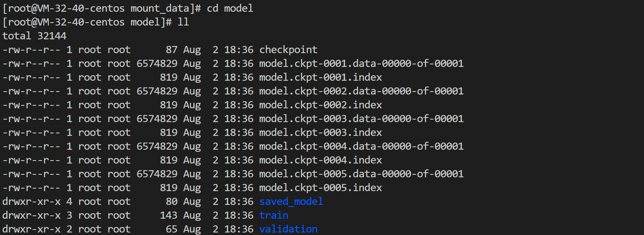Viewport: 644px width, 235px height.
Task: Click the model.ckpt-0001.index file name
Action: (x=320, y=77)
